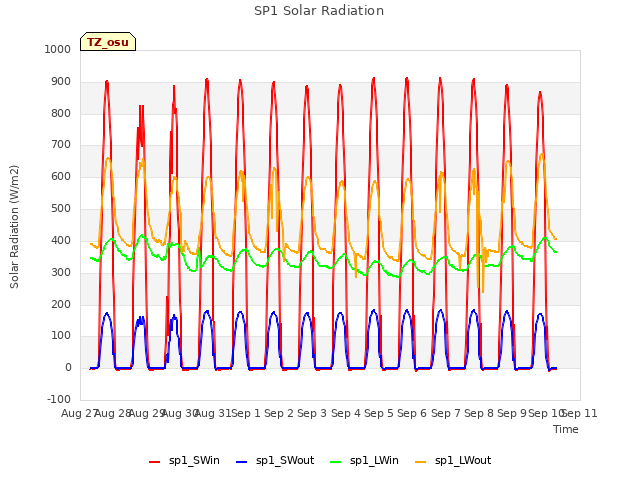Click the sp1_LWout legend entry
Image resolution: width=640 pixels, height=480 pixels.
pyautogui.click(x=453, y=460)
